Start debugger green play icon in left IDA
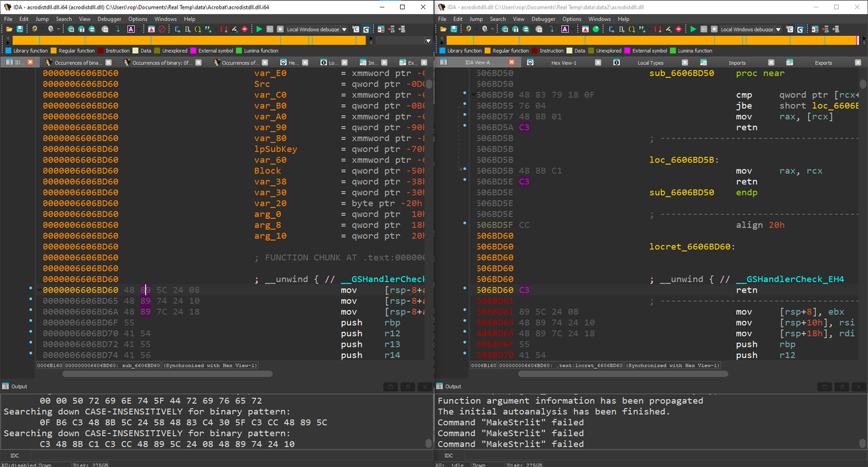Viewport: 868px width, 467px height. click(259, 29)
